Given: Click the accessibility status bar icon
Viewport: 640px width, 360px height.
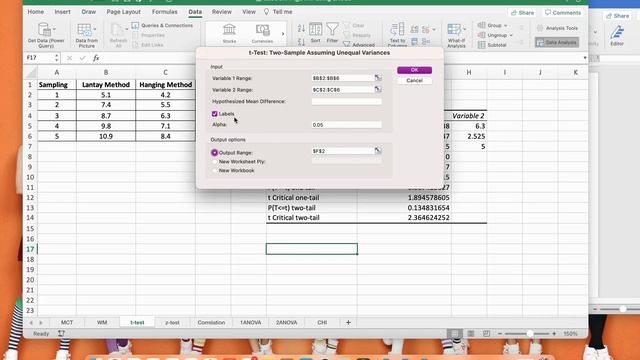Looking at the screenshot, I should (x=61, y=333).
